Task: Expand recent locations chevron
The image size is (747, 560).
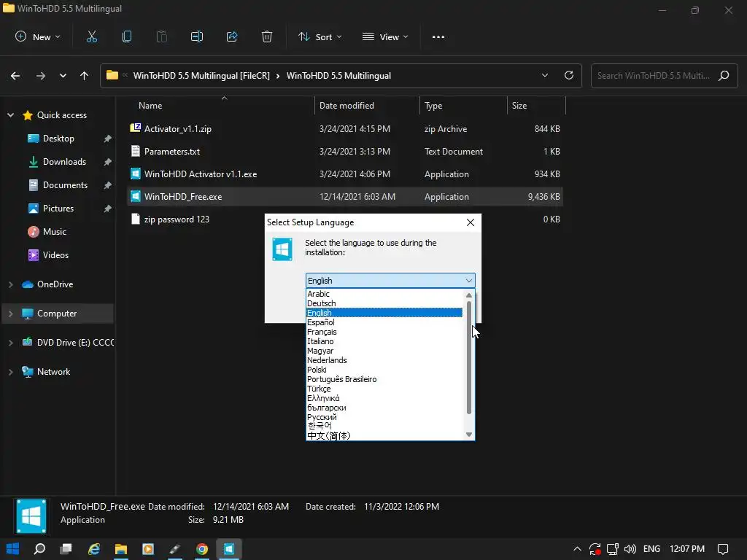Action: 63,76
